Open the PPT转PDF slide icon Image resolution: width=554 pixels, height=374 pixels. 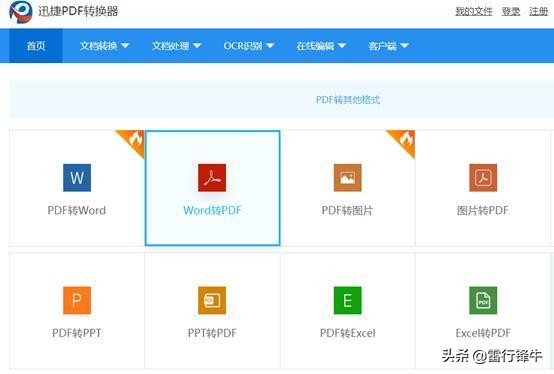[212, 300]
